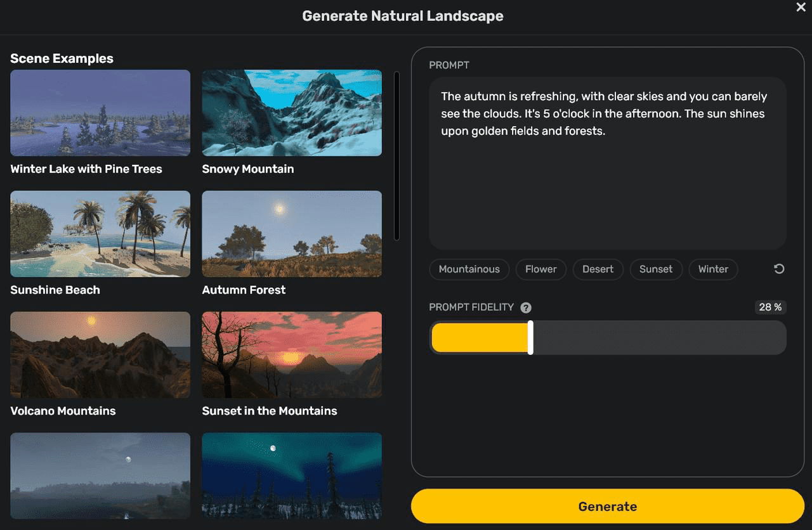Image resolution: width=812 pixels, height=530 pixels.
Task: Choose the Sunset in the Mountains example
Action: (291, 354)
